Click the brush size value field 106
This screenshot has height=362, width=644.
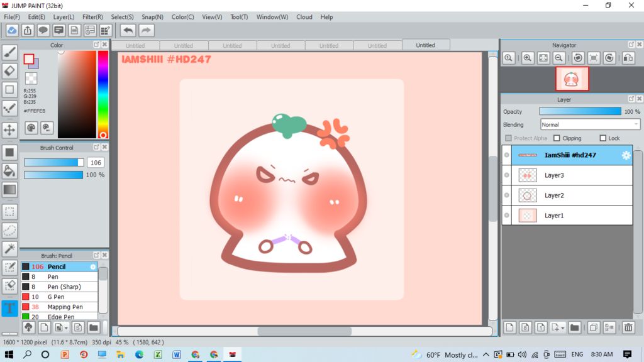point(96,163)
